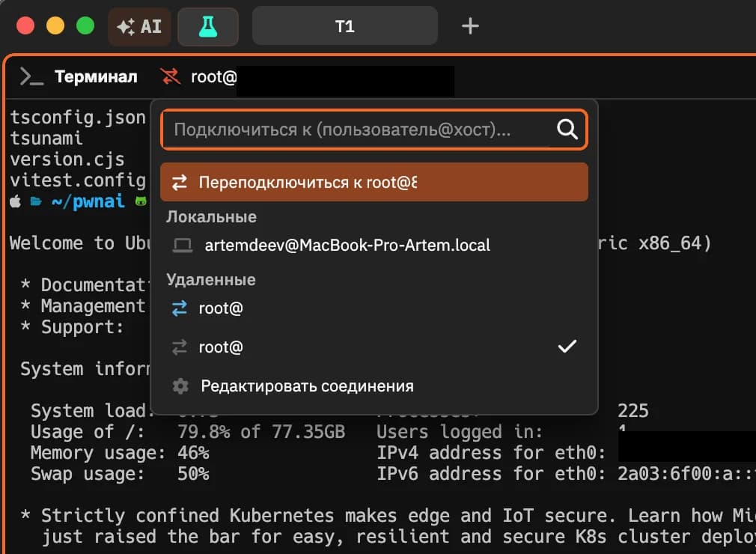756x554 pixels.
Task: Click the GitHub icon after ~/pwnai
Action: click(141, 201)
